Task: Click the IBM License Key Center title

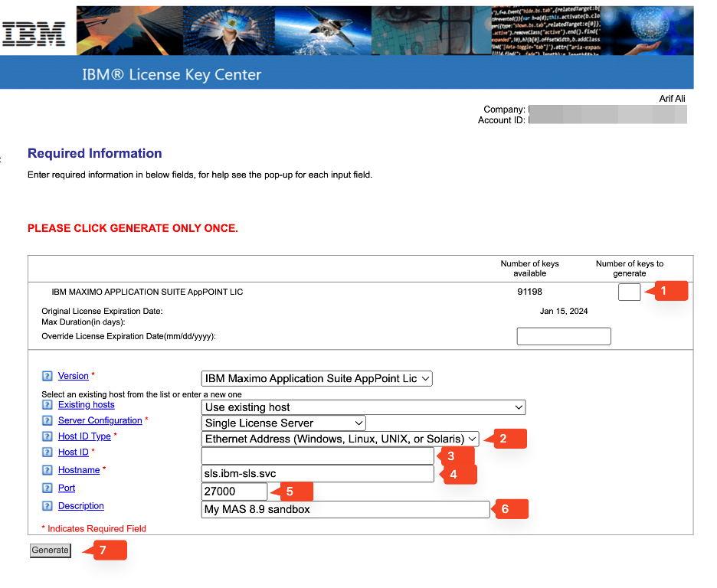Action: click(172, 74)
